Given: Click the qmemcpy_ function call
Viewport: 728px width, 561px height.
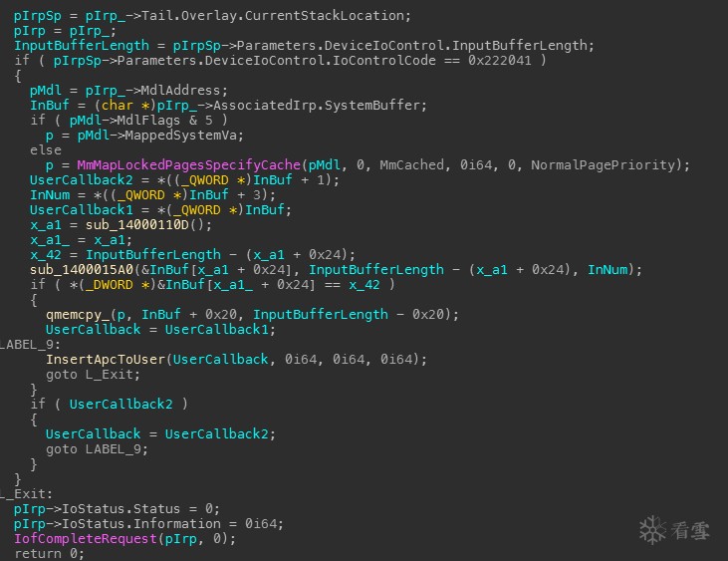Looking at the screenshot, I should (78, 315).
